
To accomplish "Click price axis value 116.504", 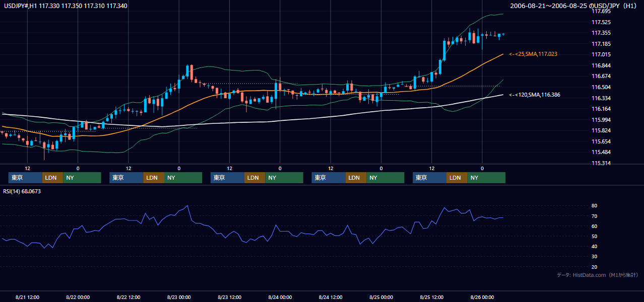I will pos(601,87).
